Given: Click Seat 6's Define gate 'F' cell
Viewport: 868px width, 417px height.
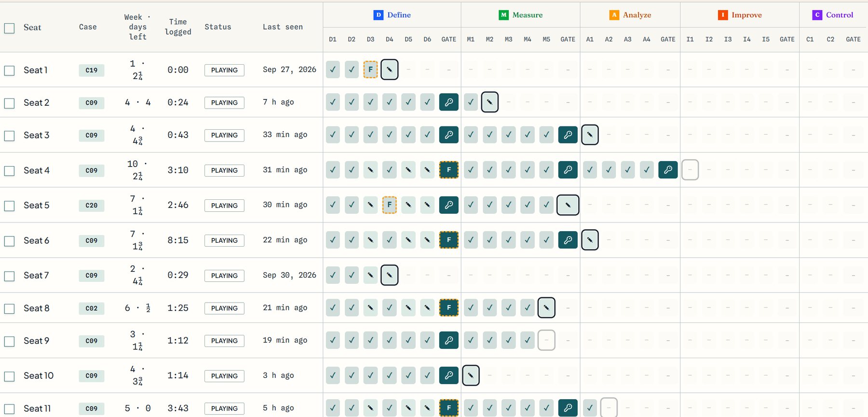Looking at the screenshot, I should [449, 240].
